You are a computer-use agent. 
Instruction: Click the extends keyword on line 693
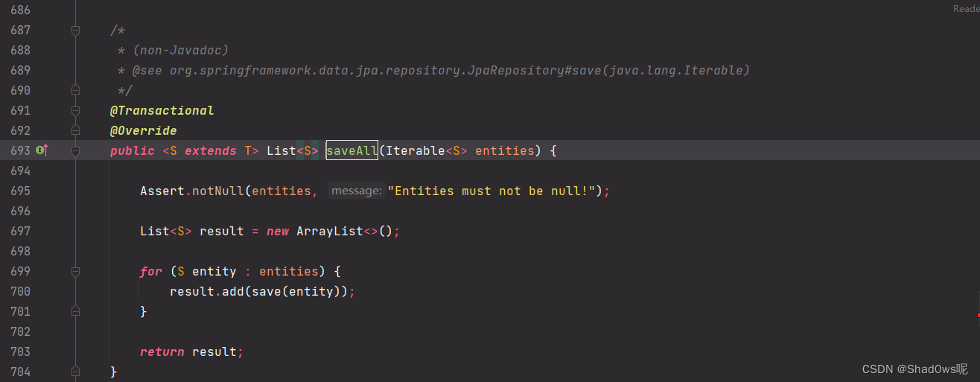pyautogui.click(x=211, y=150)
